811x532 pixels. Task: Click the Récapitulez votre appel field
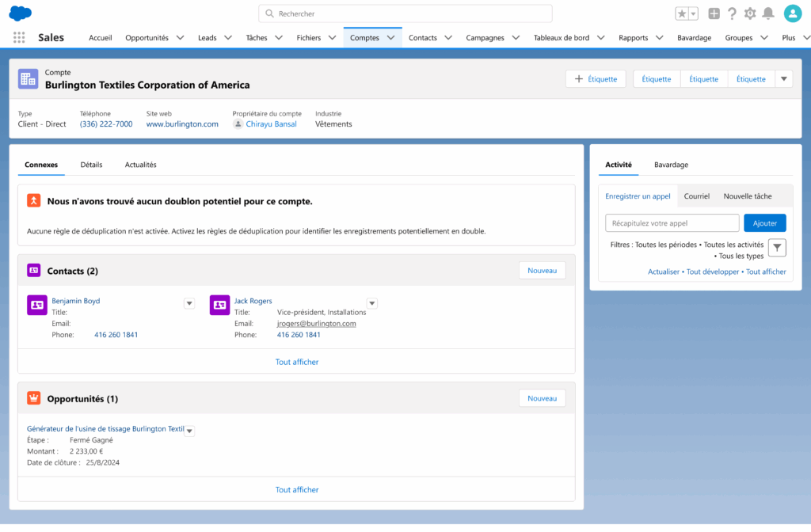point(672,222)
